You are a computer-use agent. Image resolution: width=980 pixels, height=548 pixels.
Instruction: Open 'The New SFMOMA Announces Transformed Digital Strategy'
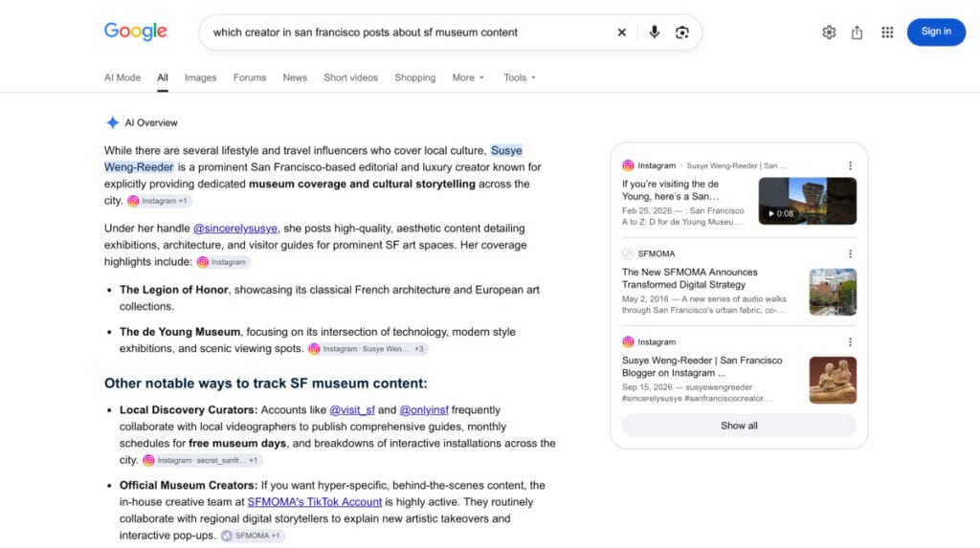click(x=689, y=278)
